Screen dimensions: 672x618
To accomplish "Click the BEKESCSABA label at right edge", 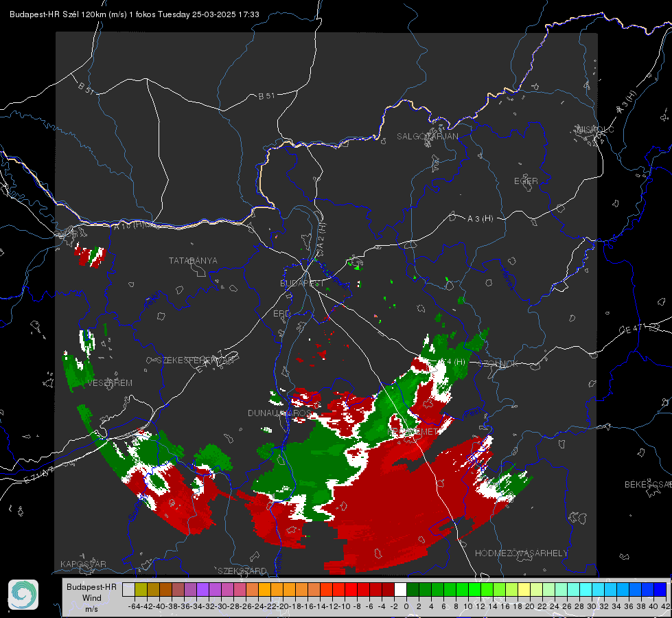I will 648,485.
